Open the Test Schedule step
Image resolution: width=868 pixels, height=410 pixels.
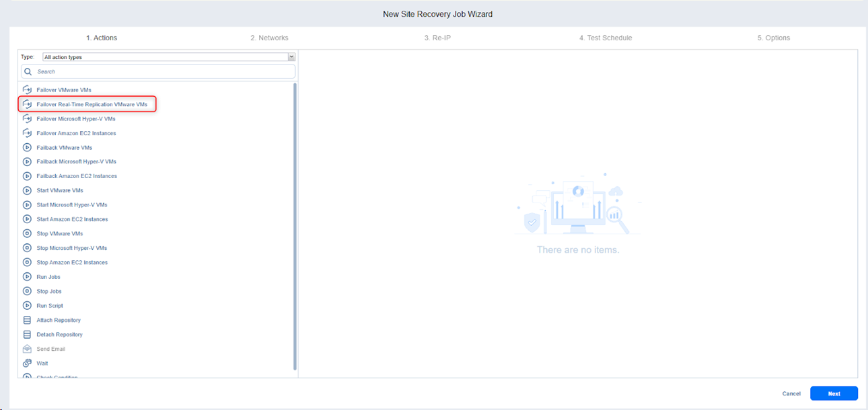pyautogui.click(x=606, y=38)
